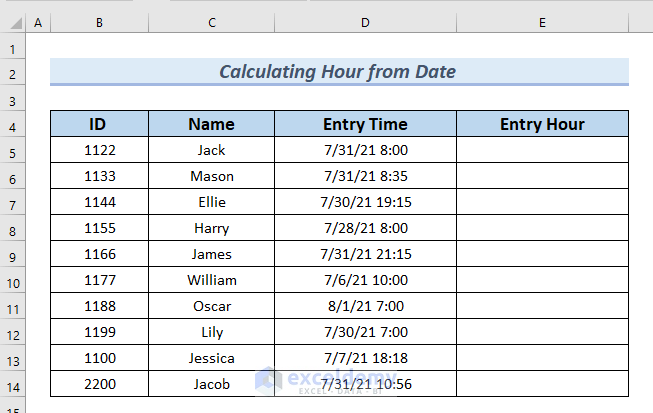Select the 'ID' header cell
The width and height of the screenshot is (653, 413).
click(98, 124)
